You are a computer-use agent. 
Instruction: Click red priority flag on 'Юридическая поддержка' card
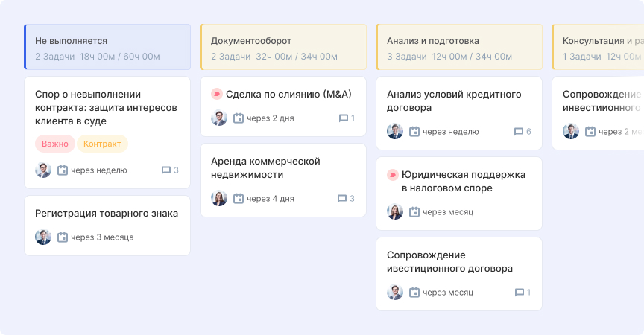392,175
